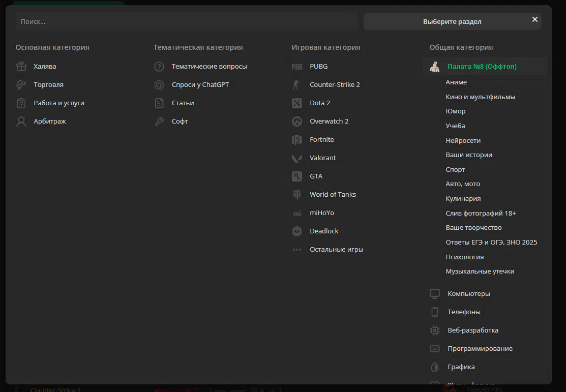Click the ChatGPT logo icon
Screen dimensions: 566x392
[x=159, y=85]
